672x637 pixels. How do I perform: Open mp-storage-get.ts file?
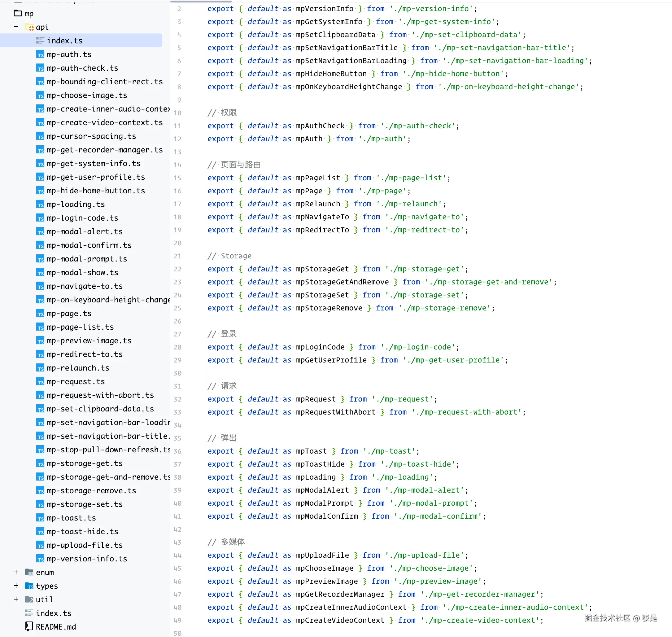tap(85, 463)
